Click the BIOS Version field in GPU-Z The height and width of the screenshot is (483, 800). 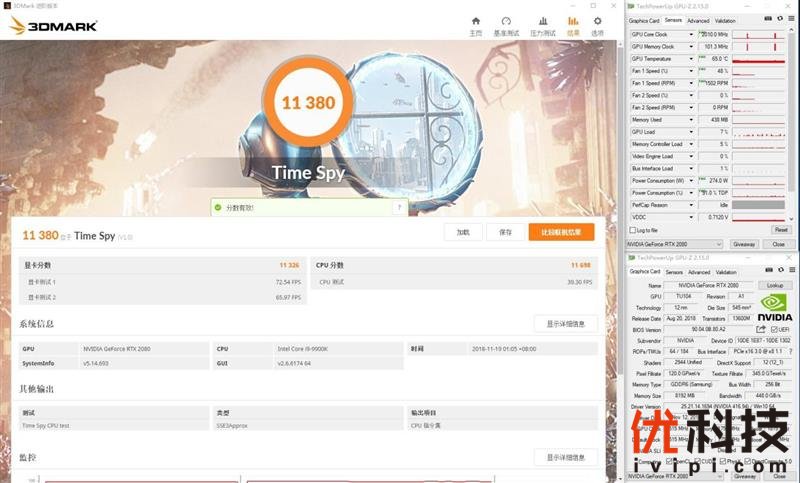pos(708,329)
